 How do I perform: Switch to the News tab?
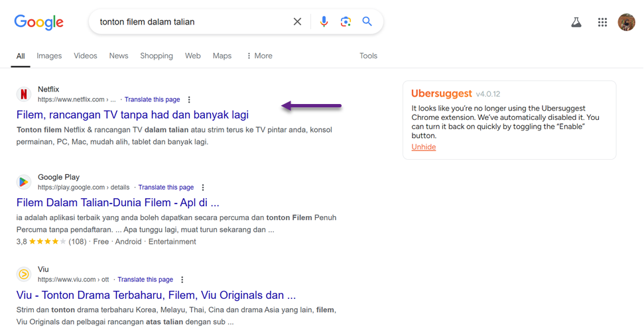coord(119,56)
